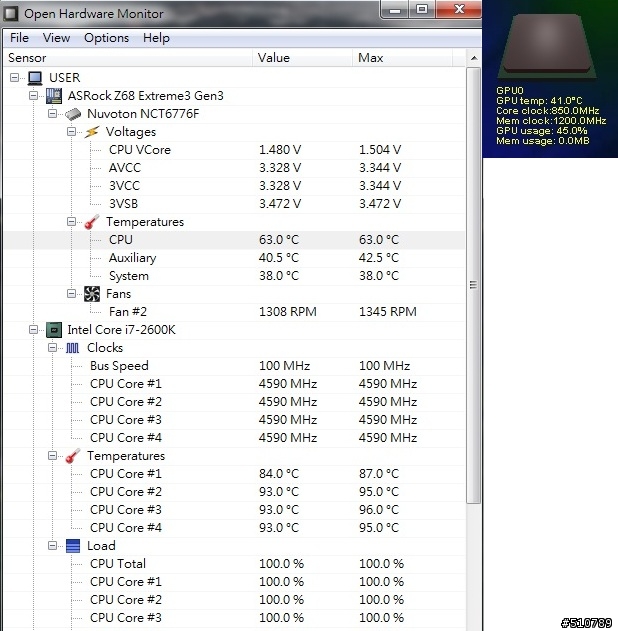Collapse the Nuvoton NCT6776F node
618x631 pixels.
tap(52, 113)
